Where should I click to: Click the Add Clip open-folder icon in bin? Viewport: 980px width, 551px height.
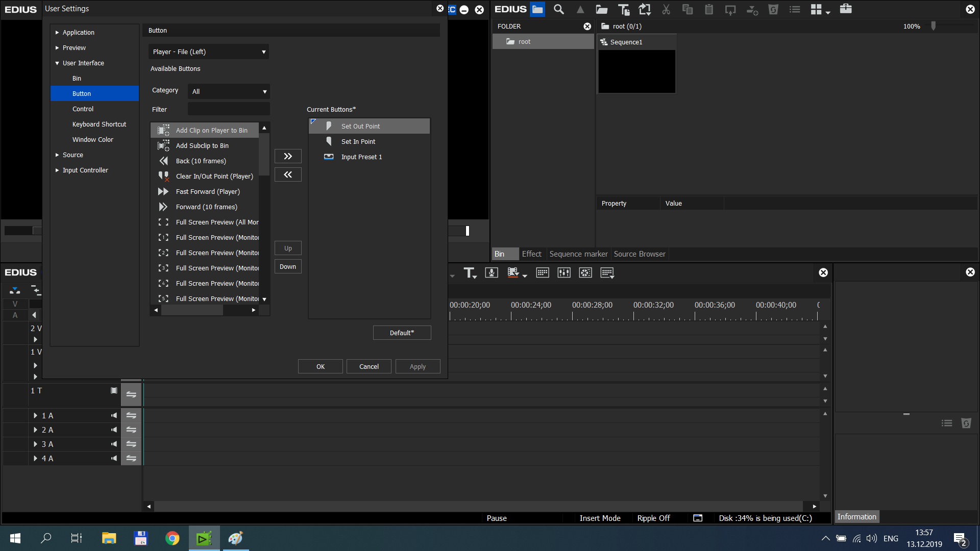point(602,9)
